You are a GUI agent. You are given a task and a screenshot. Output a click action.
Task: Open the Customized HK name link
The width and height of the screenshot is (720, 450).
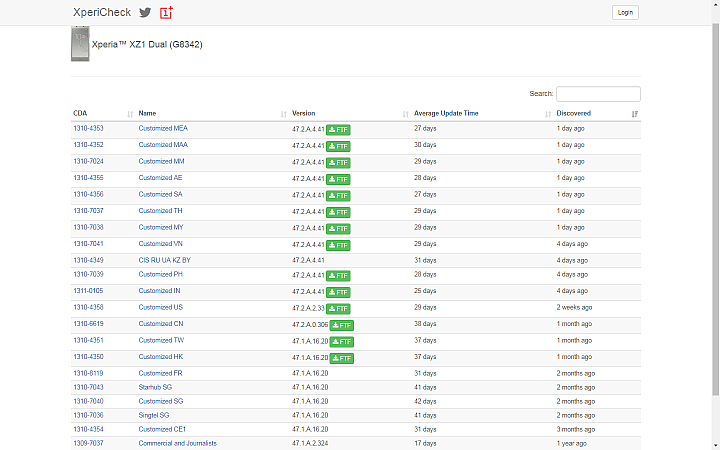[161, 357]
